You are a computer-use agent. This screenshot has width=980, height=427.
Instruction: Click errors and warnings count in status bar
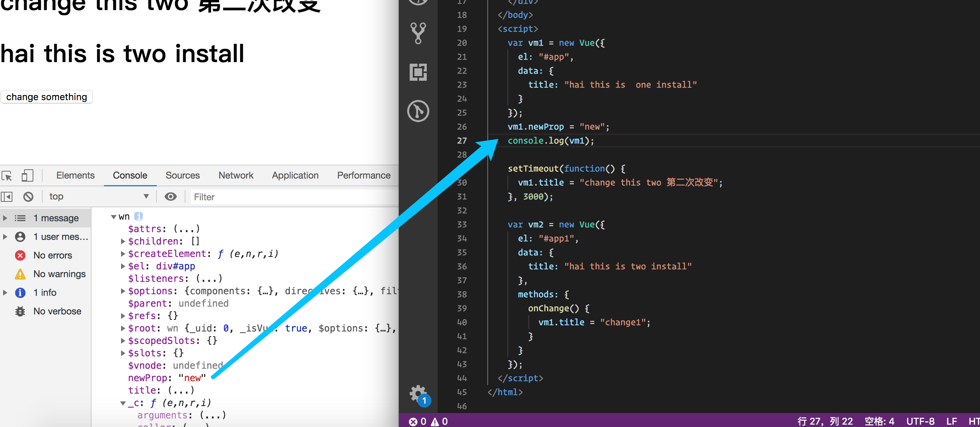pos(428,422)
